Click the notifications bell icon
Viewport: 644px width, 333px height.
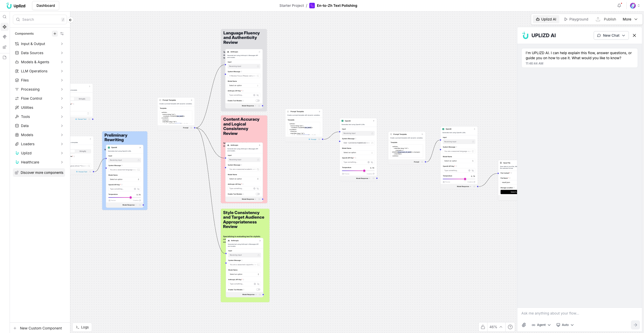pyautogui.click(x=619, y=6)
